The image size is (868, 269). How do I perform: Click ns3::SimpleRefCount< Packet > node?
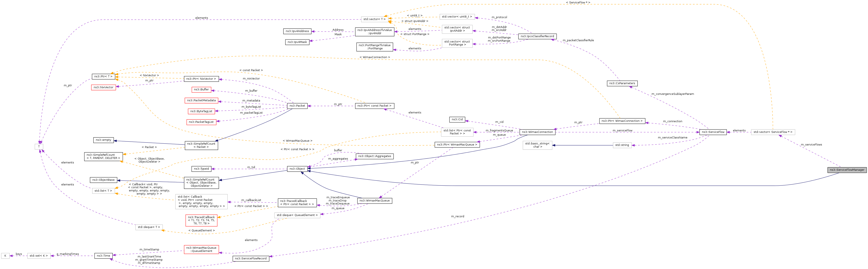coord(201,146)
